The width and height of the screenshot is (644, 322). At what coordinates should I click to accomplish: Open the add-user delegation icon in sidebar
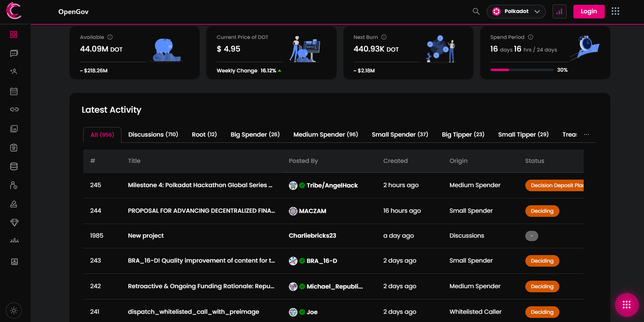[14, 71]
